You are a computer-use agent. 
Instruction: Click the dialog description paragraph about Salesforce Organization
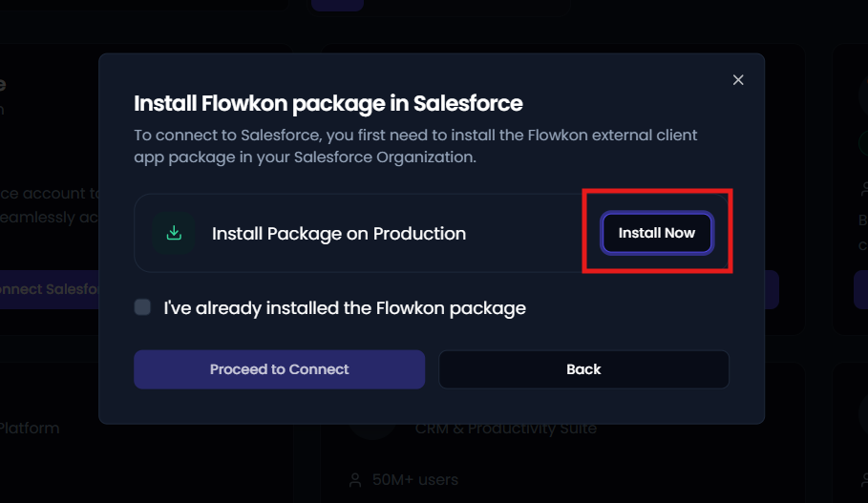tap(415, 146)
